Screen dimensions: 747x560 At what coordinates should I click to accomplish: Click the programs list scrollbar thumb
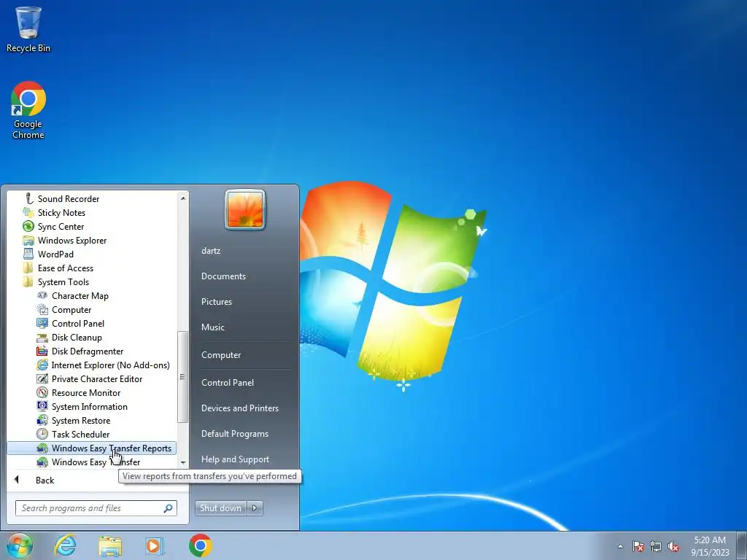pos(182,377)
